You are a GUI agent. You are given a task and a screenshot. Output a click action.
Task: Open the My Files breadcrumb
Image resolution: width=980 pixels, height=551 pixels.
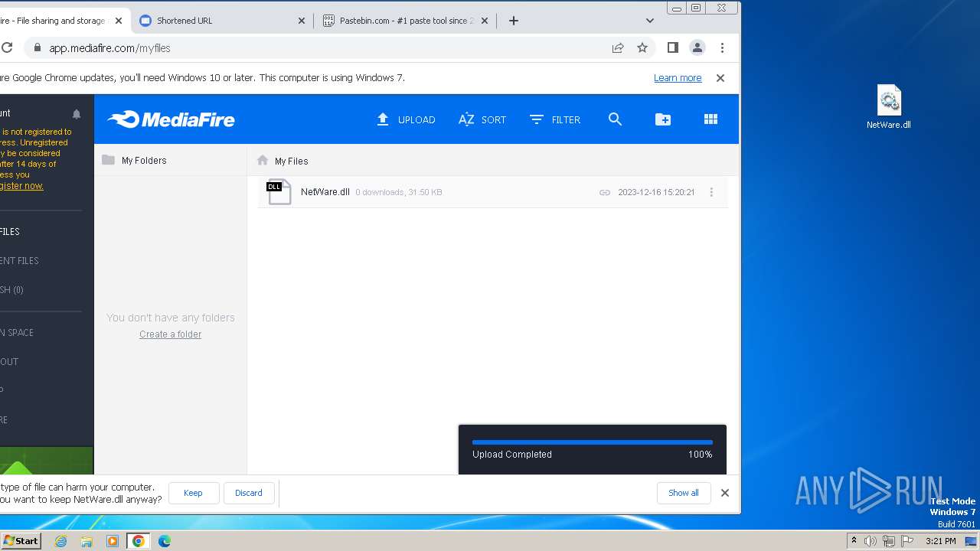click(291, 161)
